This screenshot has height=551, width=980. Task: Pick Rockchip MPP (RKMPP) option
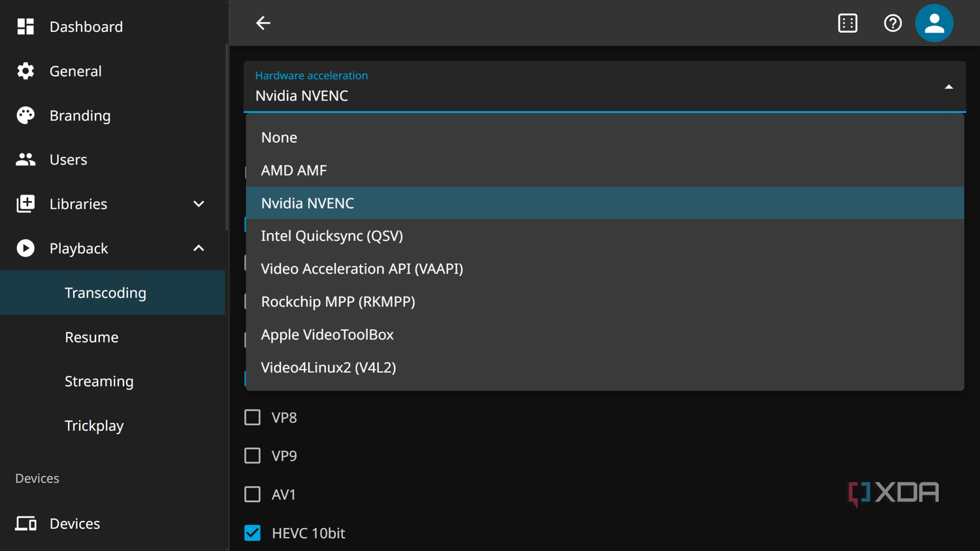coord(605,302)
